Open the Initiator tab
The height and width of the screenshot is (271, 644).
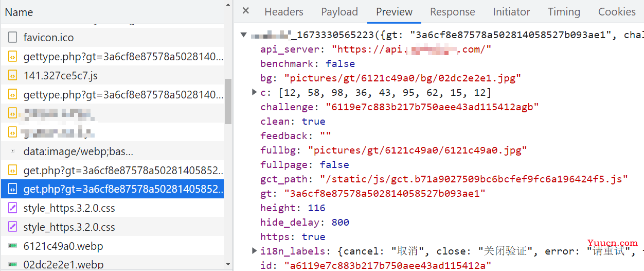tap(511, 12)
